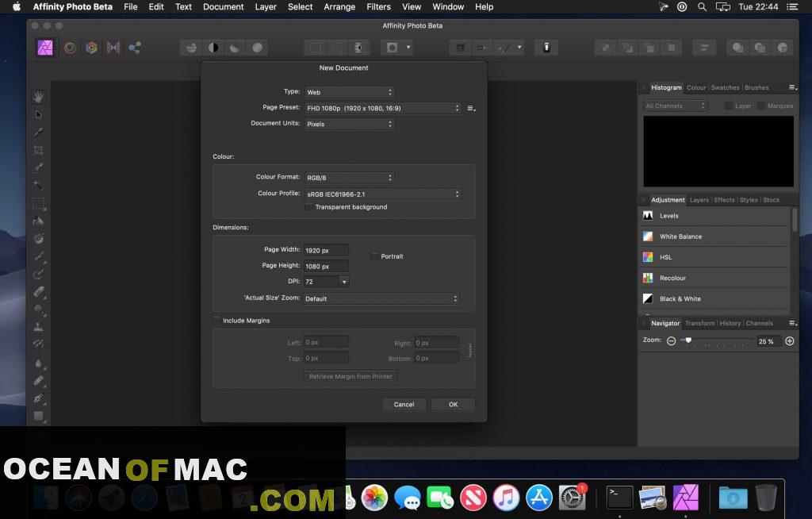812x519 pixels.
Task: Open the All Channels histogram dropdown
Action: point(676,106)
